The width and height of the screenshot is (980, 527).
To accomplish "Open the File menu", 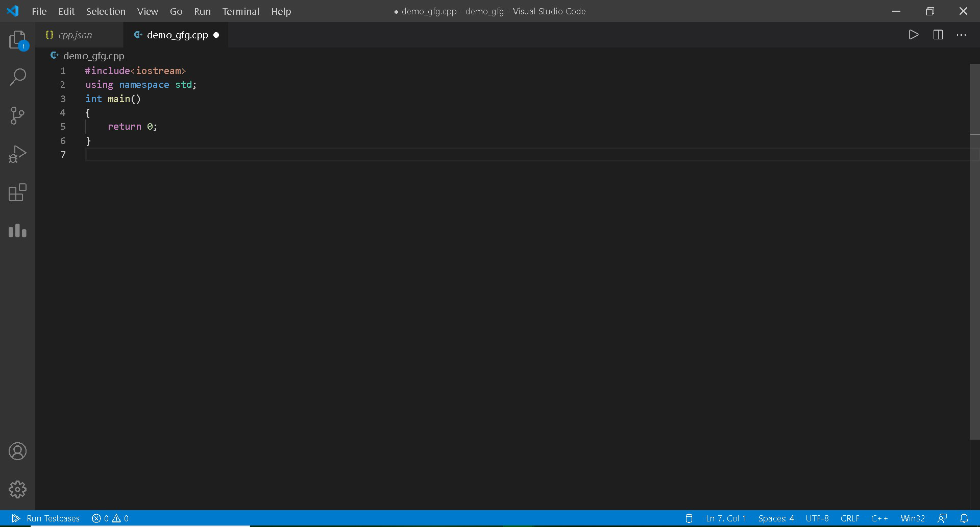I will pyautogui.click(x=39, y=11).
